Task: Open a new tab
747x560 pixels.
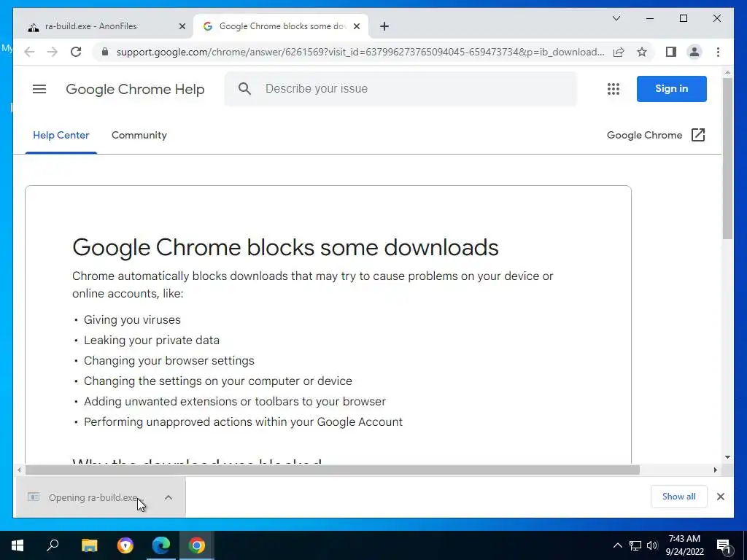Action: [384, 27]
